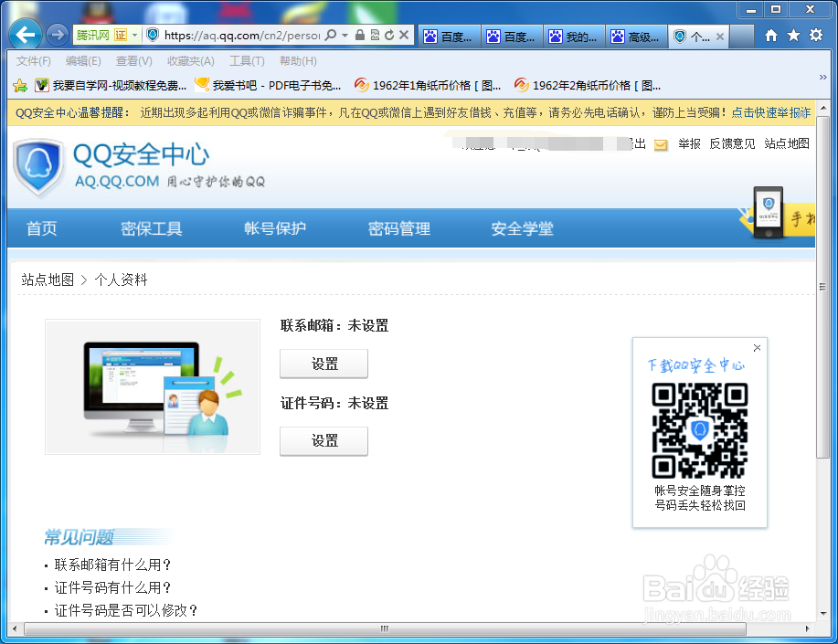Click the vertical scrollbar up arrow
Image resolution: width=838 pixels, height=644 pixels.
823,108
